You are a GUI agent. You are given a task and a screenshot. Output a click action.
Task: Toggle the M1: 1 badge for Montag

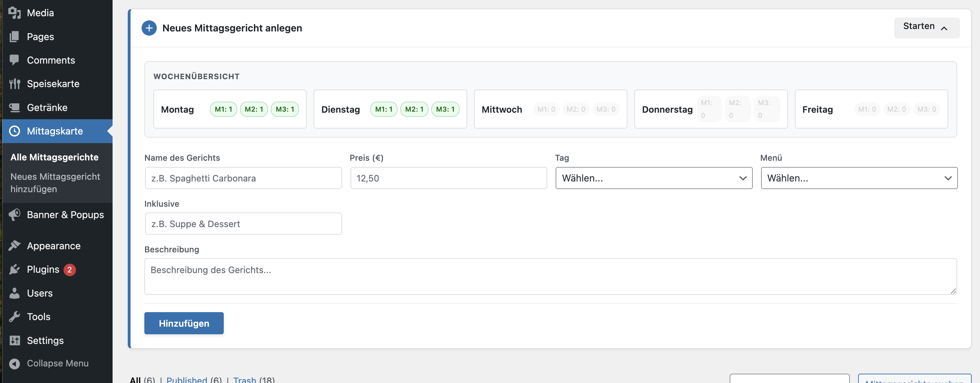(223, 109)
